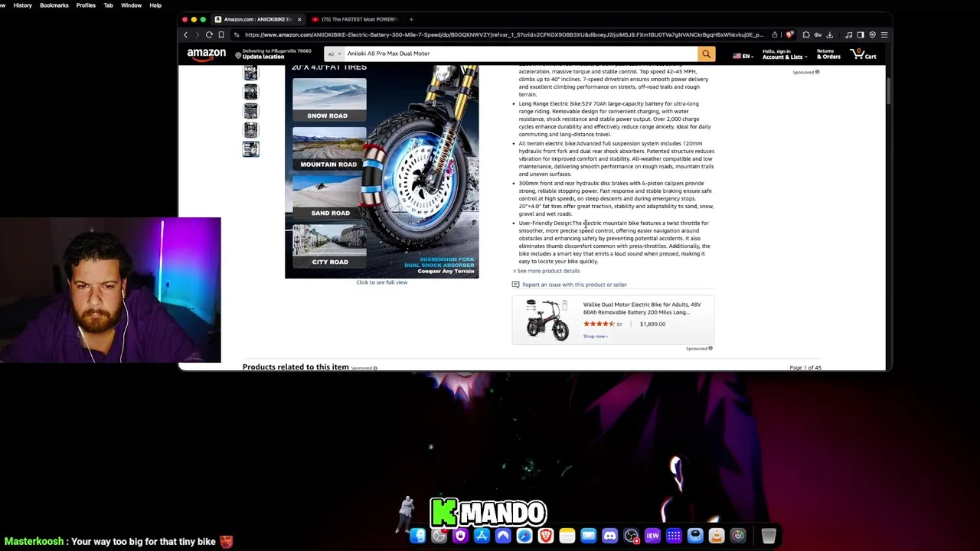Click the Page 1 of 45 text
The image size is (980, 551).
pyautogui.click(x=805, y=367)
